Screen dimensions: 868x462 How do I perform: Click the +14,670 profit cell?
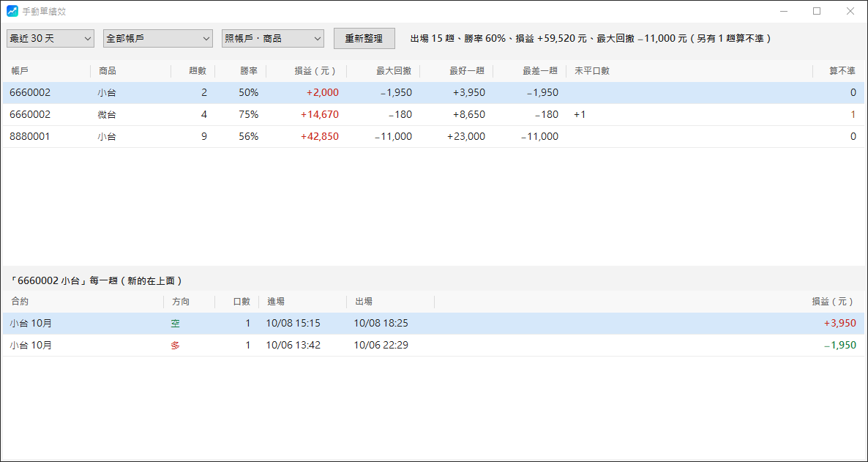click(319, 115)
